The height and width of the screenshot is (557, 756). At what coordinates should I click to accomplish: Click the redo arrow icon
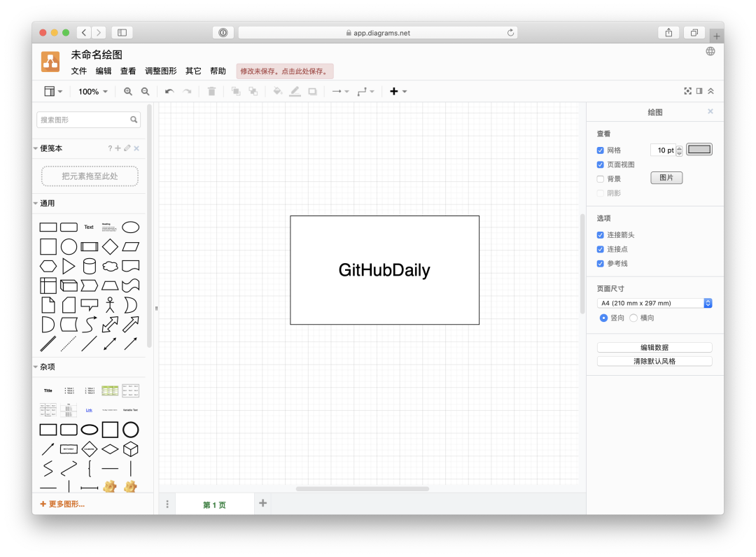187,92
